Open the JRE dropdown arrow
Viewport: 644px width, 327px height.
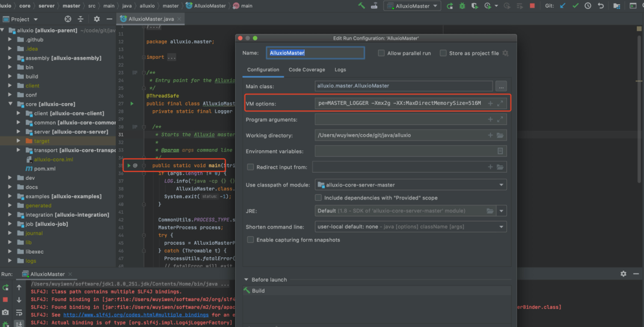(501, 211)
